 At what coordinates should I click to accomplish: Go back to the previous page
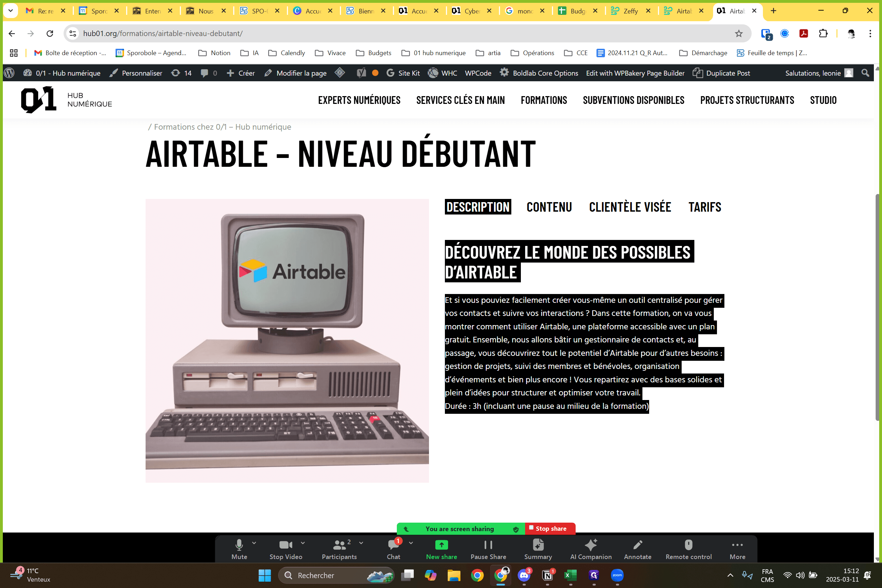pos(12,33)
